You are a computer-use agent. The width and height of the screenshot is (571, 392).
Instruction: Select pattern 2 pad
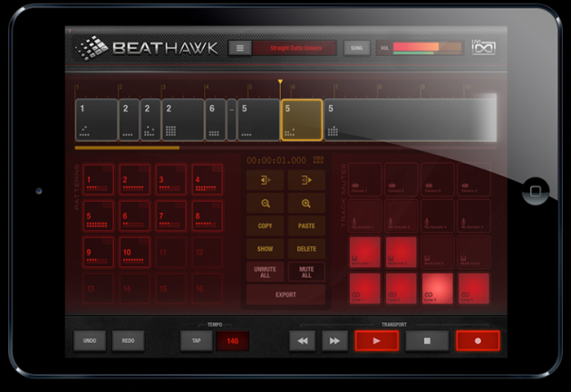134,179
